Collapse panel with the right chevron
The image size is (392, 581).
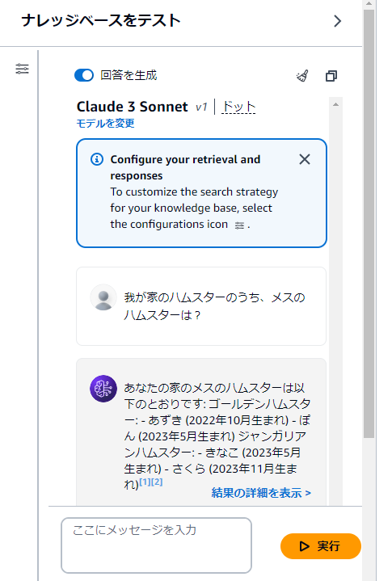click(337, 21)
